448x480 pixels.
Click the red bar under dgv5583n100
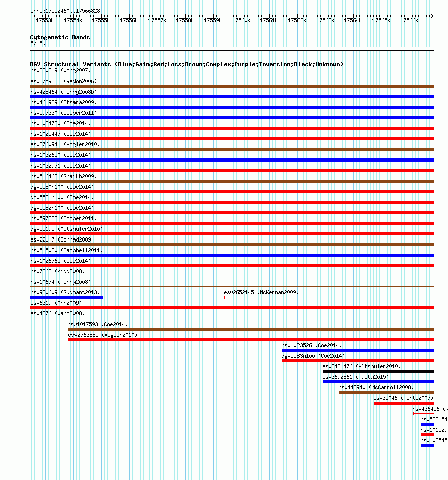tap(358, 361)
